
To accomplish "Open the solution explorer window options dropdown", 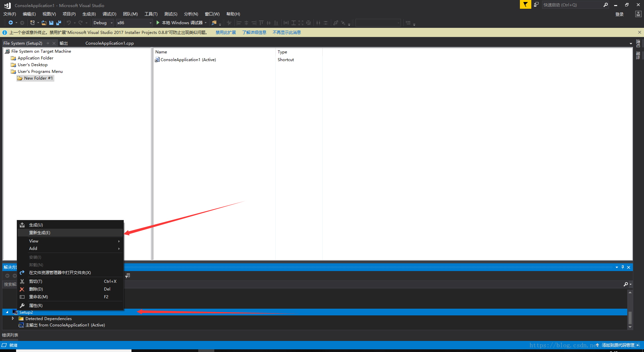I will coord(617,267).
